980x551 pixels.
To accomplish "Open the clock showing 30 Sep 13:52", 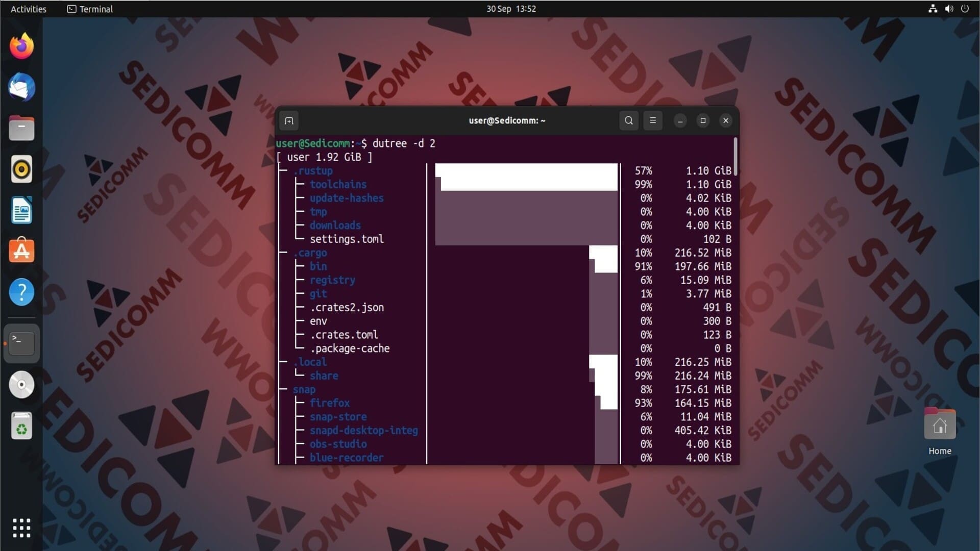I will click(x=511, y=9).
